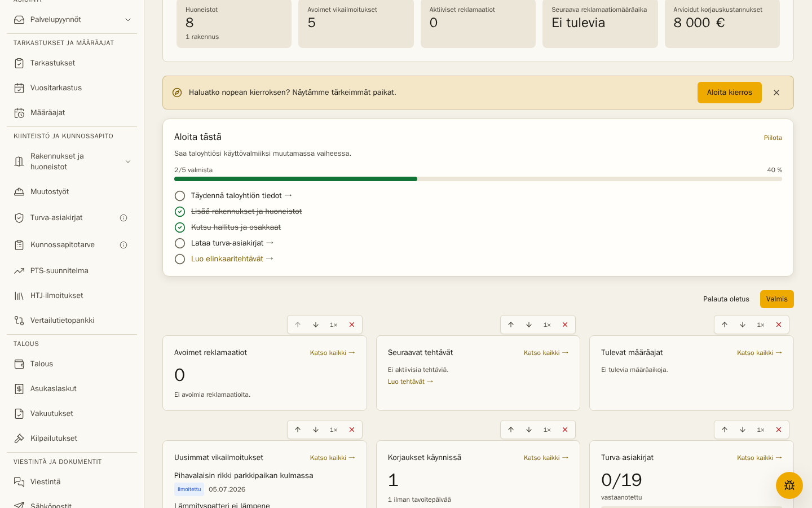This screenshot has height=508, width=812.
Task: Change Uusimmat vikailmoitukset widget size 1×
Action: (x=334, y=430)
